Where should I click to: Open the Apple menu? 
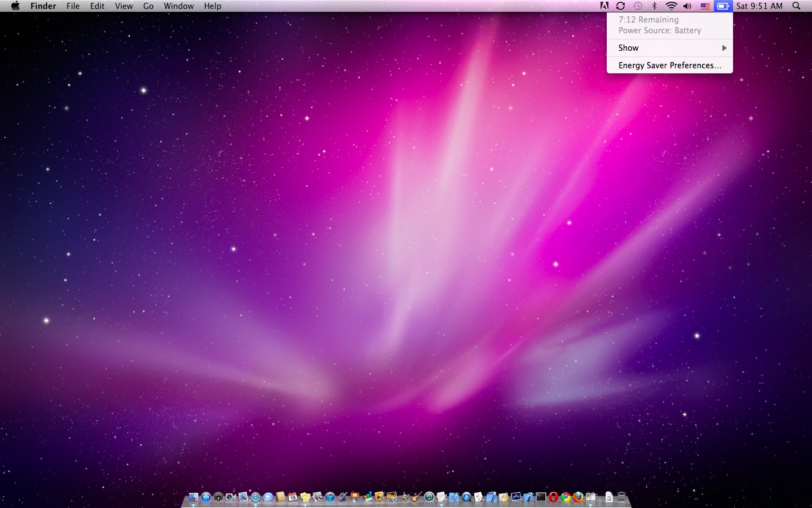click(x=15, y=6)
